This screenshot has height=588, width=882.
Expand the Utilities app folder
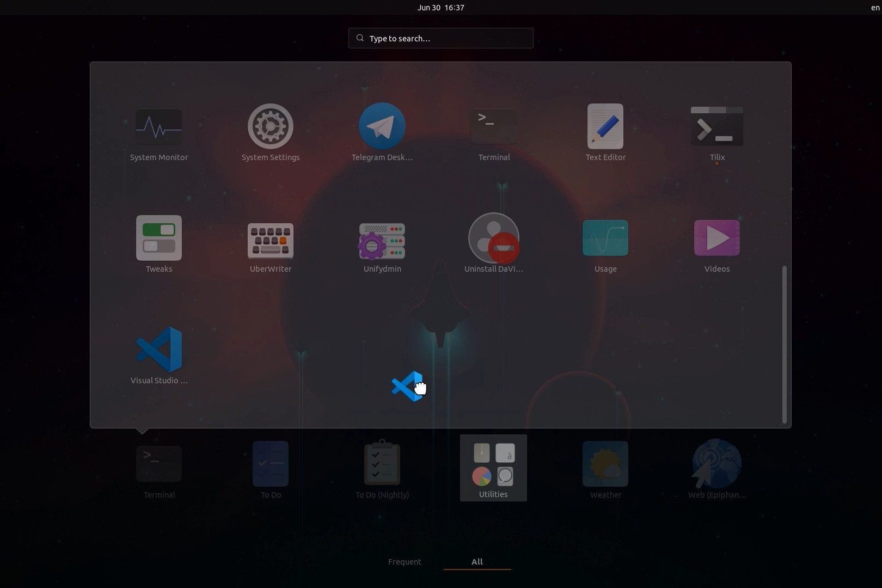pyautogui.click(x=493, y=468)
